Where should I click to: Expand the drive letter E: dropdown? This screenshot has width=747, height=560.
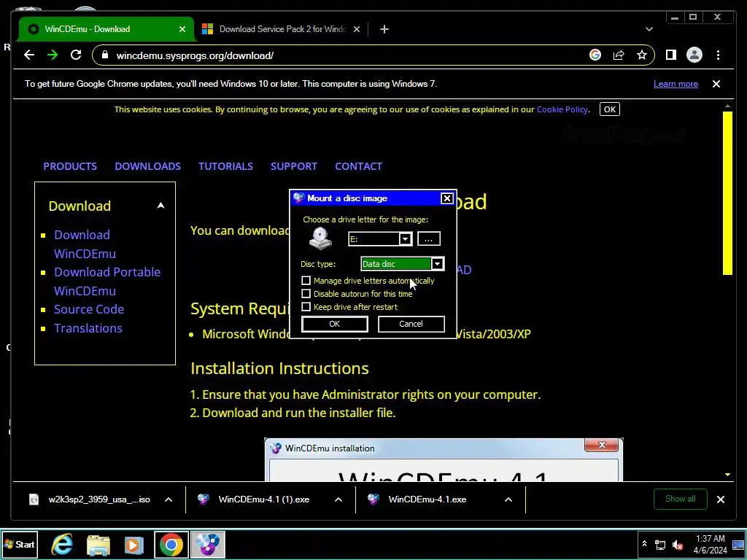tap(405, 239)
